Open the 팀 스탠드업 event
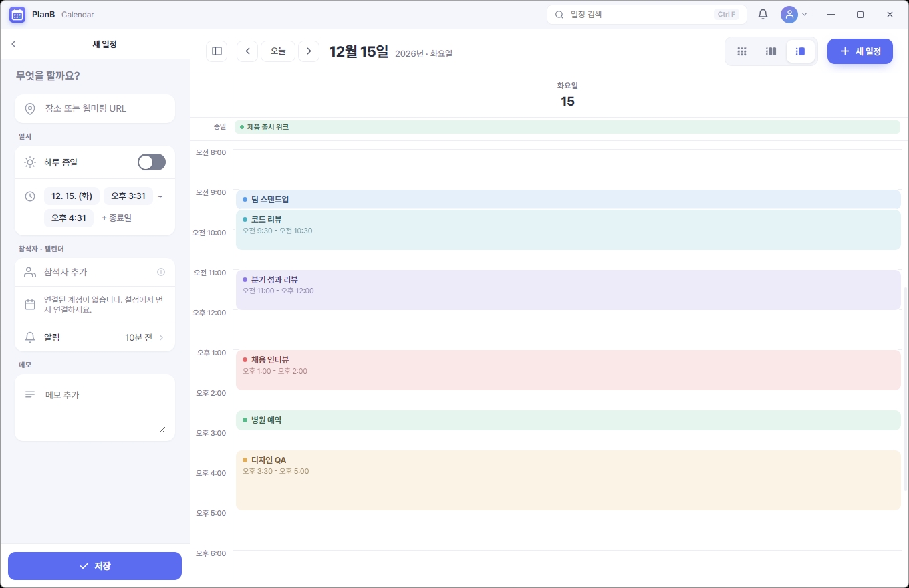This screenshot has height=588, width=909. click(568, 199)
